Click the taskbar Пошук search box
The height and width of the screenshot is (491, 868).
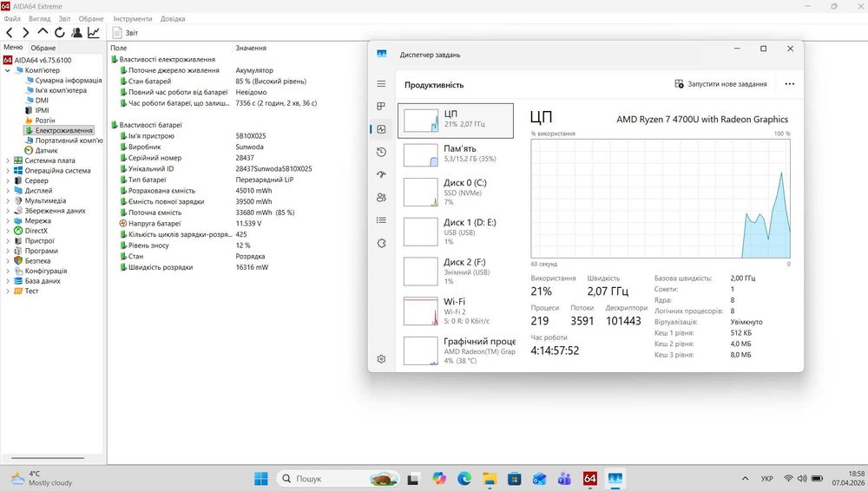(x=338, y=478)
